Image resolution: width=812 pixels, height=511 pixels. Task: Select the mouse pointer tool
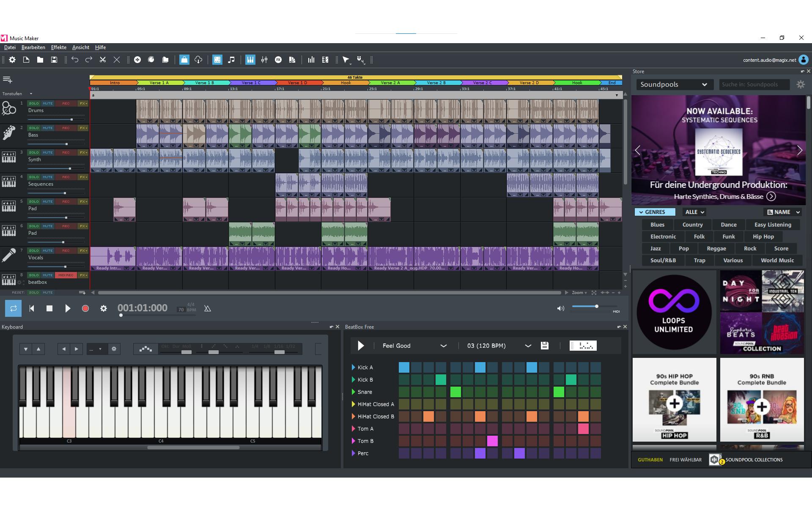346,60
